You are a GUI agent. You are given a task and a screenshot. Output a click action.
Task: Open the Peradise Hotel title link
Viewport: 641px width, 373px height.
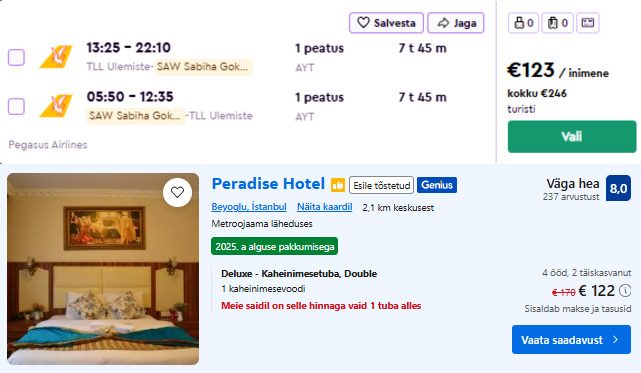click(x=268, y=184)
